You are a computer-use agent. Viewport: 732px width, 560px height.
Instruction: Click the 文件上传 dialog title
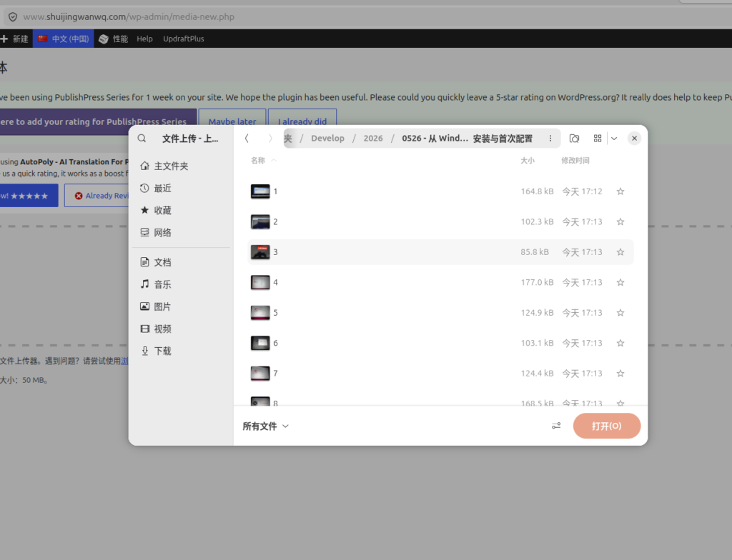click(x=190, y=139)
